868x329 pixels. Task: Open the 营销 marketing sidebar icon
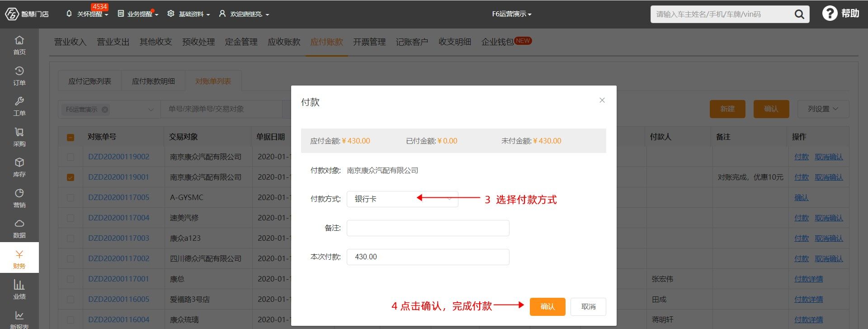click(x=19, y=198)
